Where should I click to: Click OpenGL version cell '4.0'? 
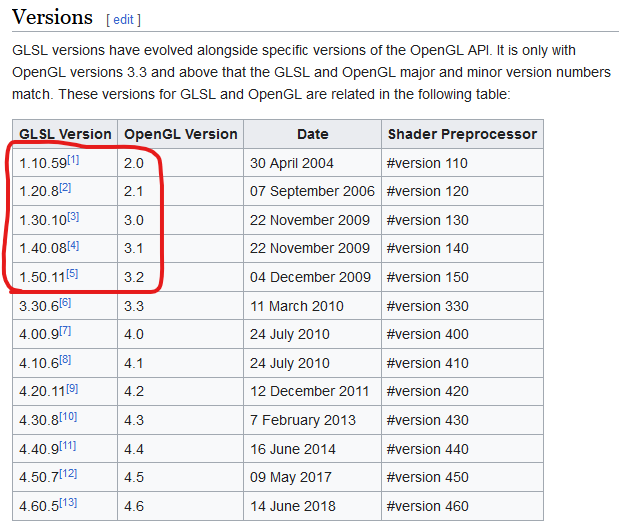click(181, 334)
